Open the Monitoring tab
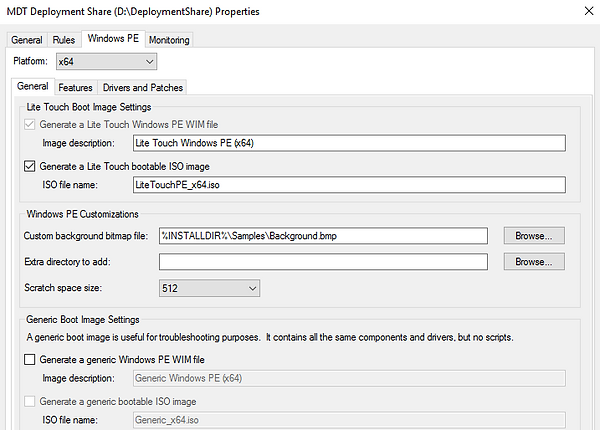 pos(169,40)
